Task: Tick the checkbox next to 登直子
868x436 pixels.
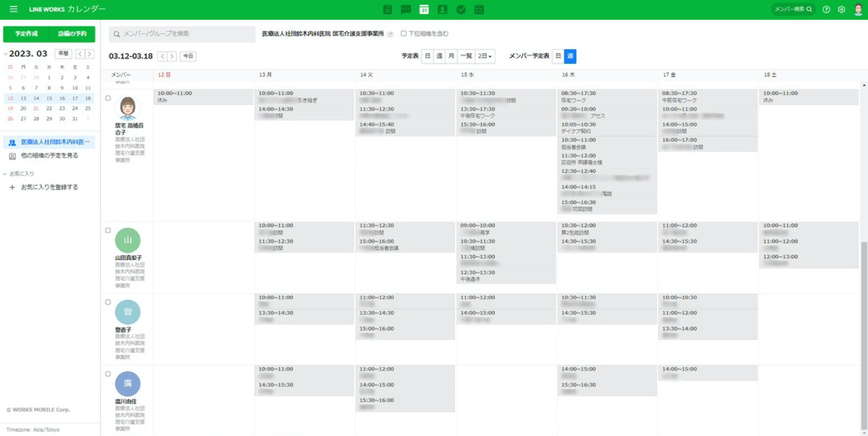Action: coord(108,302)
